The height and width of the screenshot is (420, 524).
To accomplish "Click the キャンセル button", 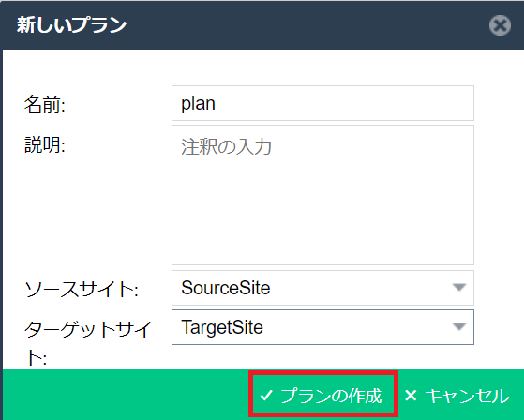I will tap(457, 396).
